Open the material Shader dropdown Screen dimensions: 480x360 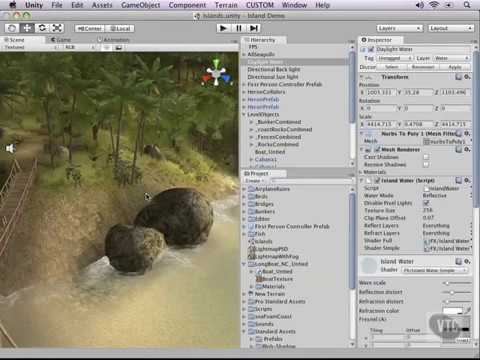pos(435,270)
